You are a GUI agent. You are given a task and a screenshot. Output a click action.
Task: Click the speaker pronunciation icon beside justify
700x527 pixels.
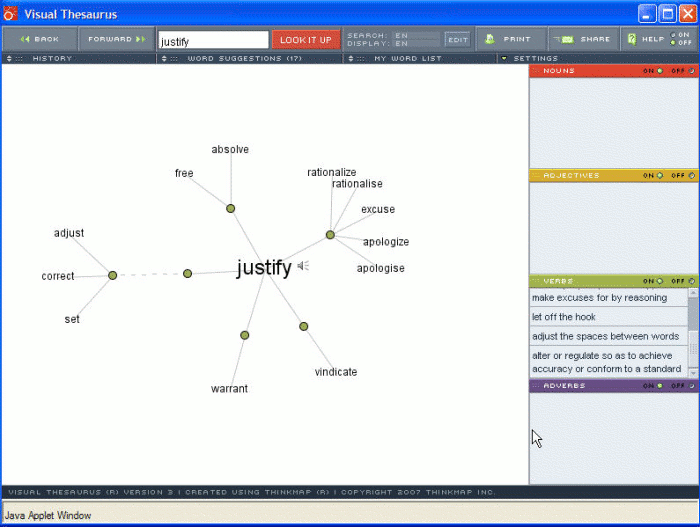303,266
